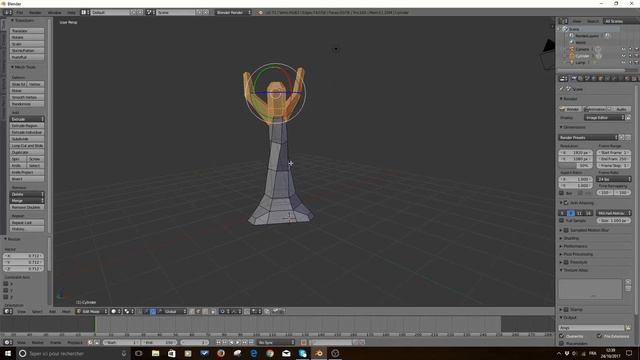Click the Scale tool button
Viewport: 640px width, 360px height.
[27, 44]
